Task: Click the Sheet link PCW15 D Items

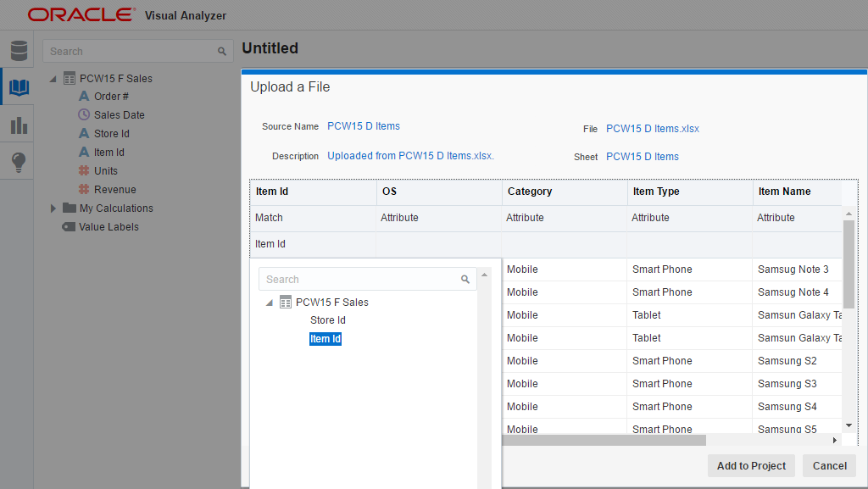Action: (643, 157)
